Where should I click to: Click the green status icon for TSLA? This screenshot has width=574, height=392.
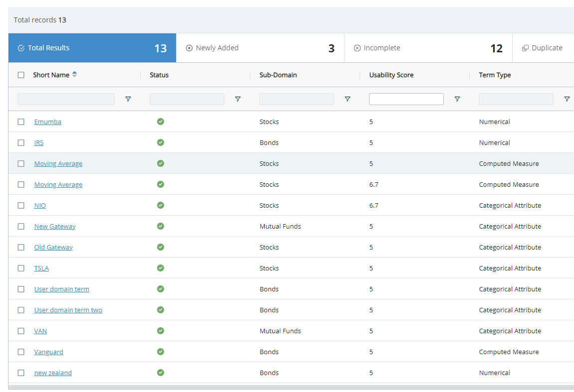click(x=161, y=268)
